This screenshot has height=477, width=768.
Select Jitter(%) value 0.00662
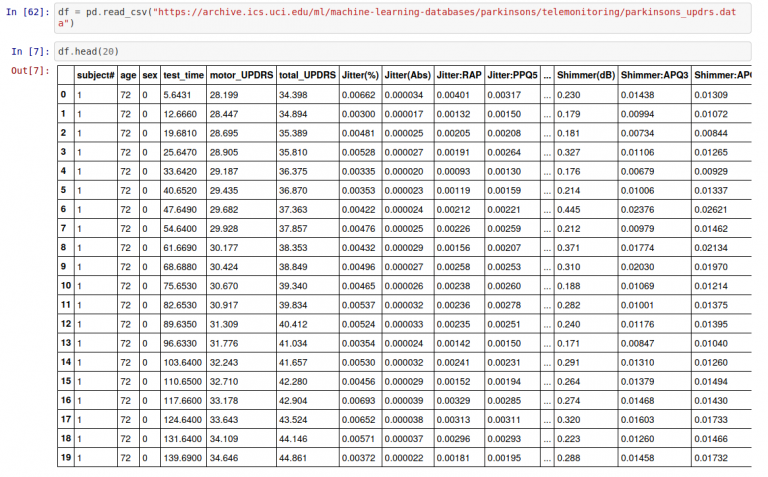click(x=358, y=95)
